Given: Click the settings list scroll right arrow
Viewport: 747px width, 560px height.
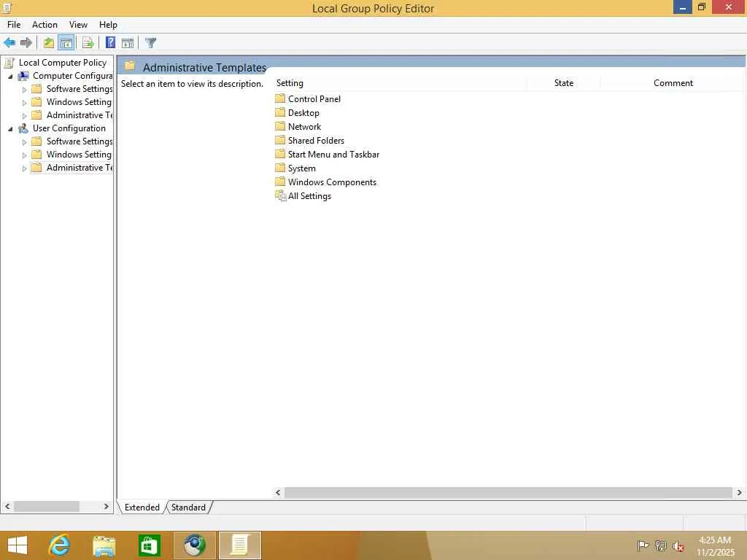Looking at the screenshot, I should coord(739,492).
